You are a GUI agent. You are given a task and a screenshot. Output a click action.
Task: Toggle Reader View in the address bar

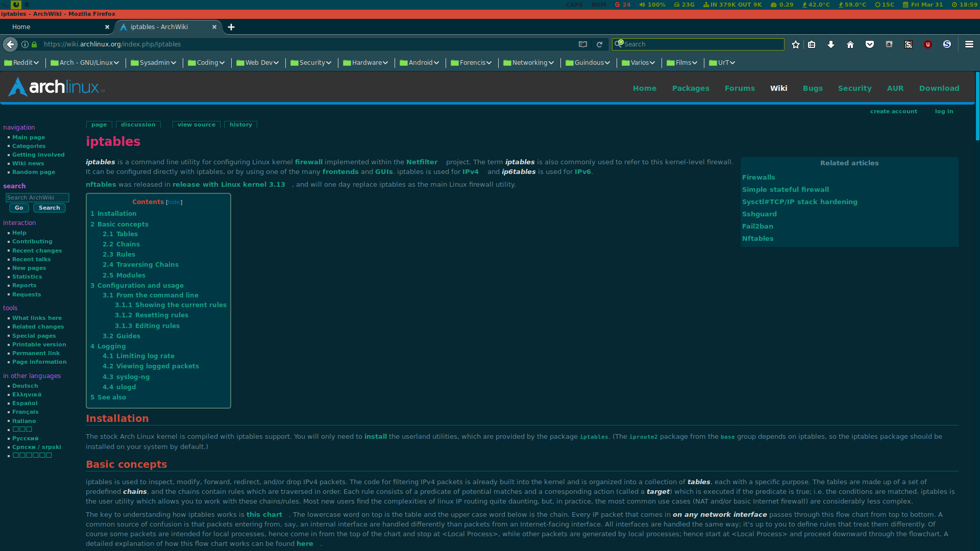[x=583, y=44]
